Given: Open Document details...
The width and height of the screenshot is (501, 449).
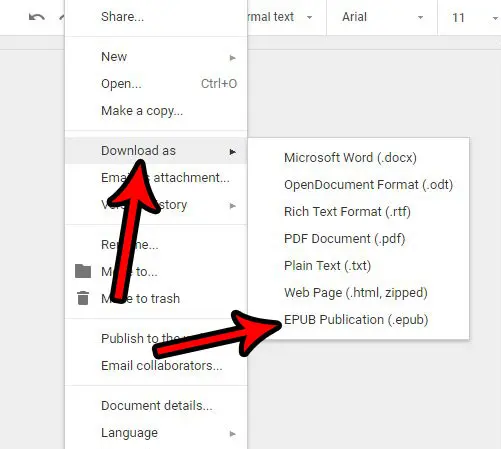Looking at the screenshot, I should [x=156, y=406].
